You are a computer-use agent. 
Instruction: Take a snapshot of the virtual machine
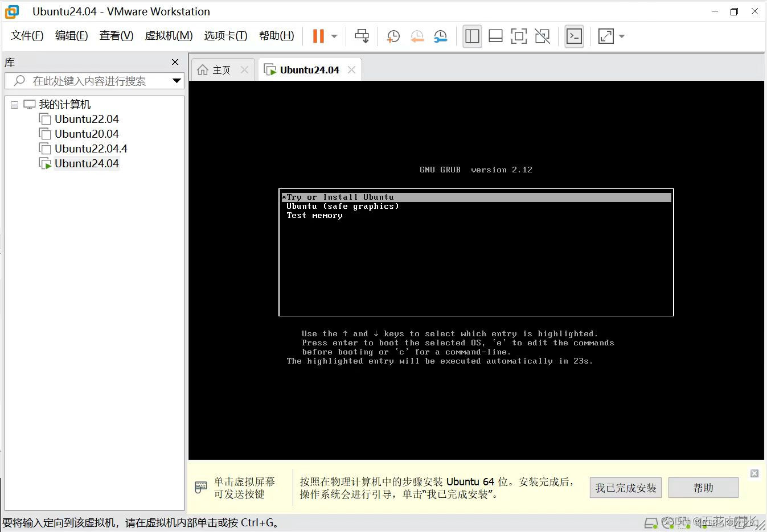393,36
